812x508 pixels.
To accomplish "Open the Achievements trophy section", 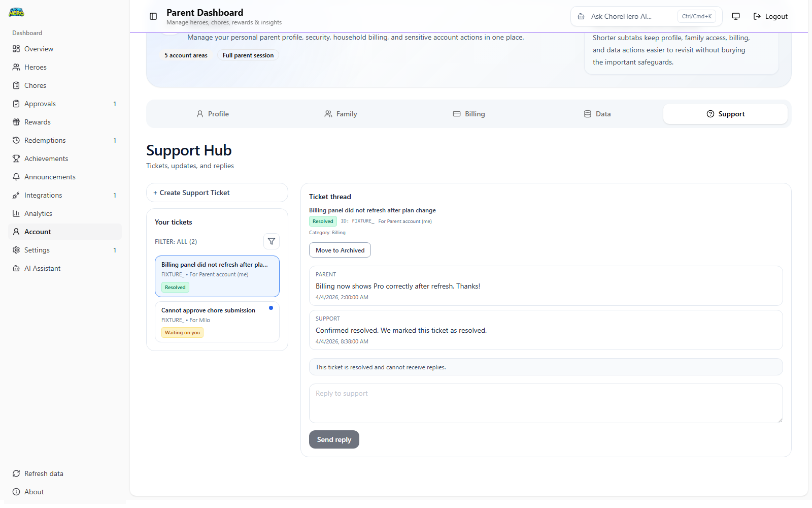I will [46, 158].
